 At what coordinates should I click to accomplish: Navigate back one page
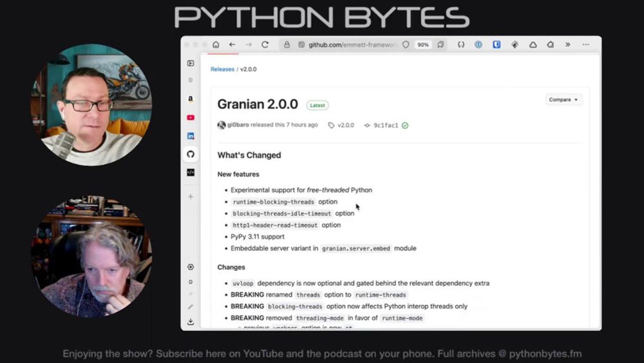[x=232, y=44]
